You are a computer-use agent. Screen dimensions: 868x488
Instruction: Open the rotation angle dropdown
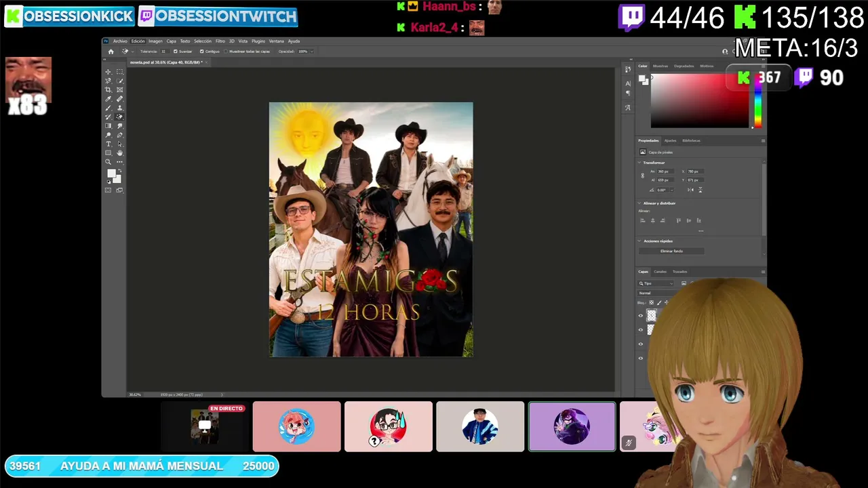672,190
